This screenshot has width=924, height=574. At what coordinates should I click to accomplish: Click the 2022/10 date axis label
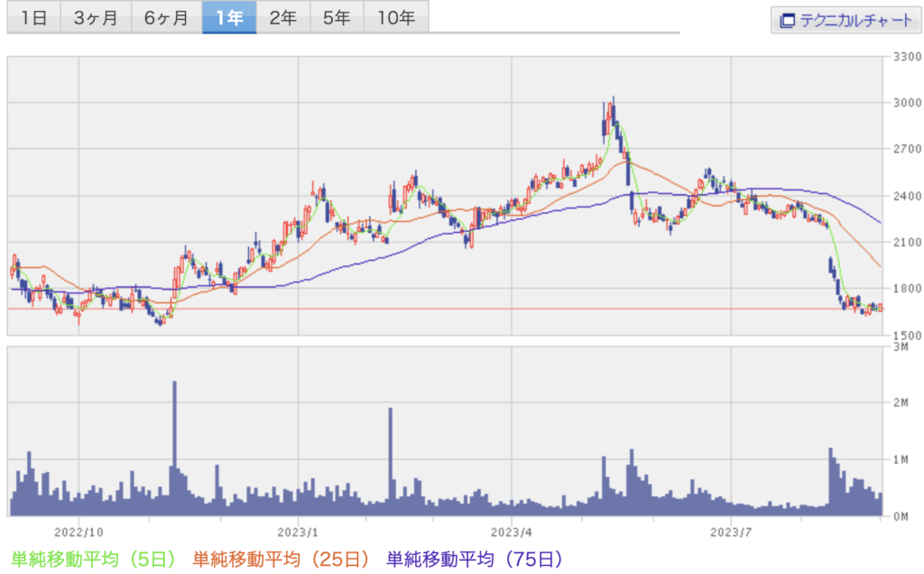click(79, 531)
